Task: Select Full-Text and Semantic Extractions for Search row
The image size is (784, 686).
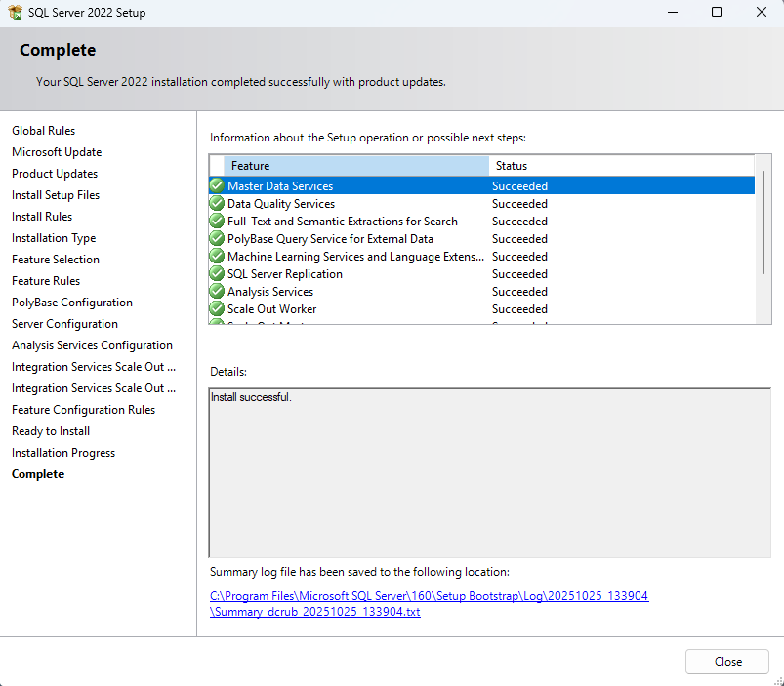Action: [481, 221]
